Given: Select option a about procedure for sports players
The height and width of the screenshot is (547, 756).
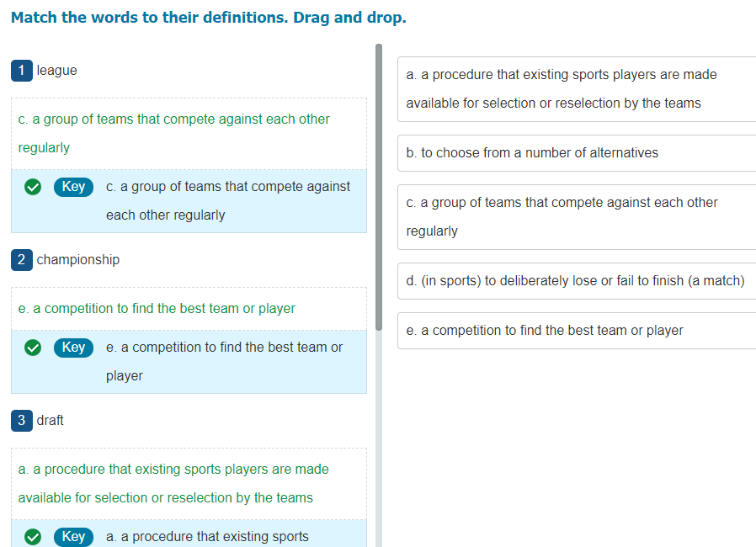Looking at the screenshot, I should coord(576,89).
